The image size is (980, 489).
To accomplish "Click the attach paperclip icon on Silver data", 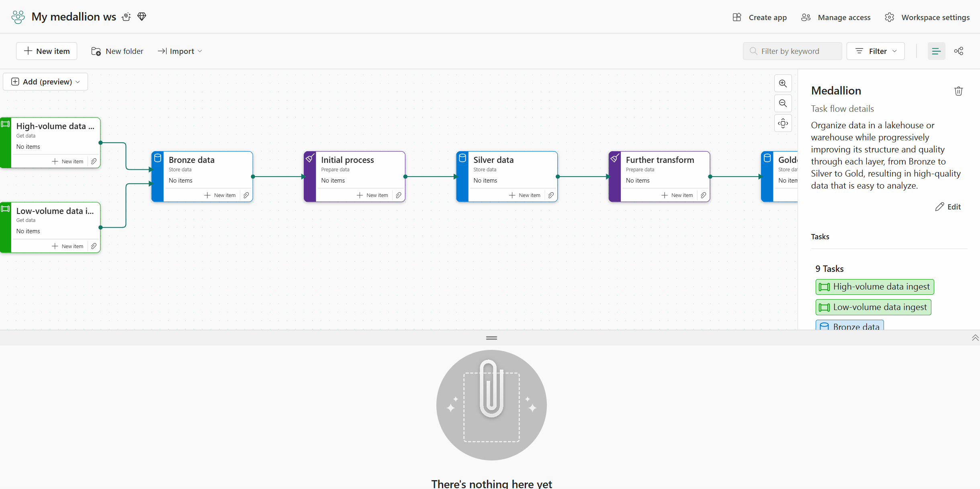I will tap(551, 195).
